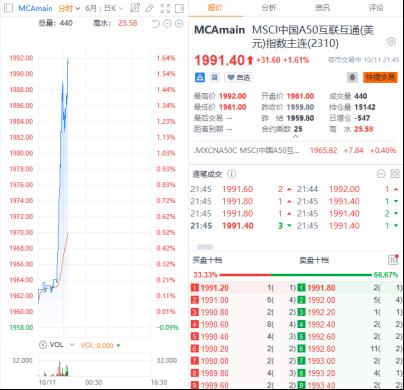Viewport: 404px width, 390px height.
Task: Click ask level 6 price 1992.80
Action: coord(321,349)
